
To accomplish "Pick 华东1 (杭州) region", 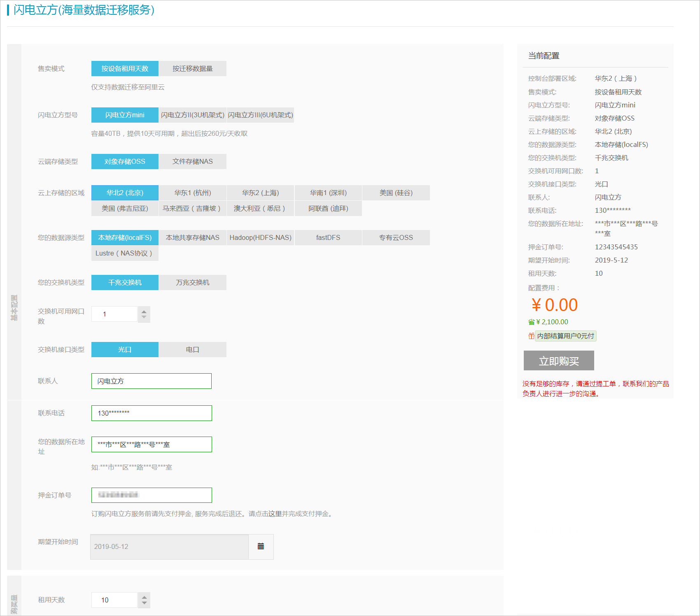I will point(193,193).
